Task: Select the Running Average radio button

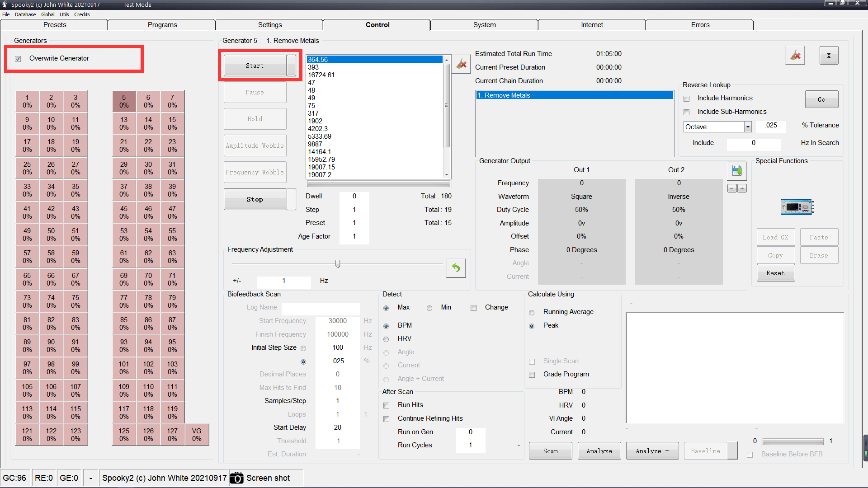Action: pos(532,313)
